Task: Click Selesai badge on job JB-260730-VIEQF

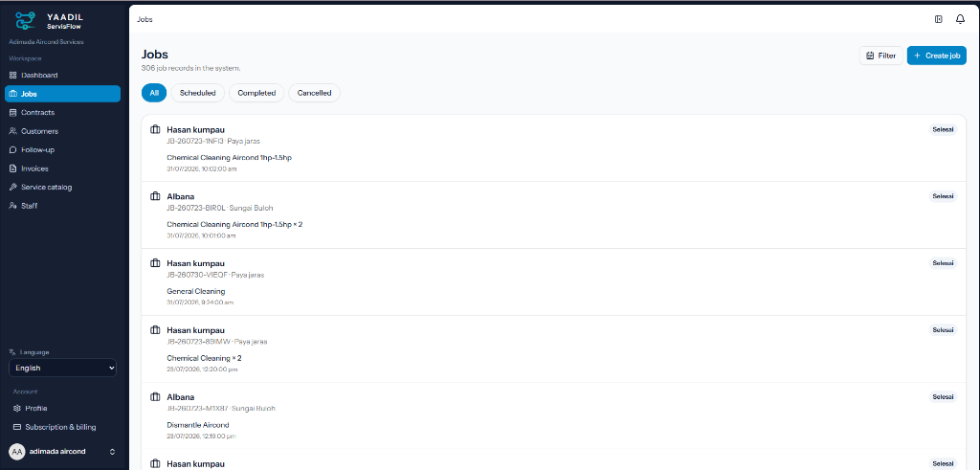Action: click(943, 263)
